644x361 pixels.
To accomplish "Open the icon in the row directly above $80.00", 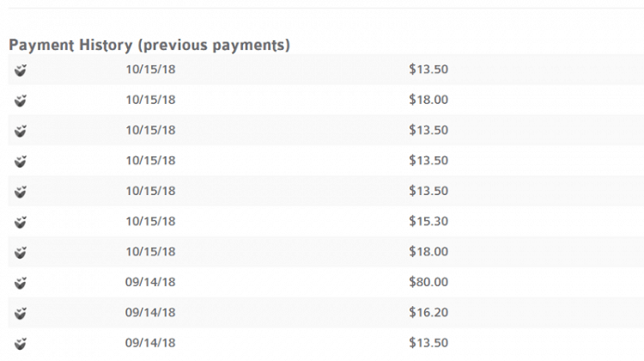I will click(21, 253).
